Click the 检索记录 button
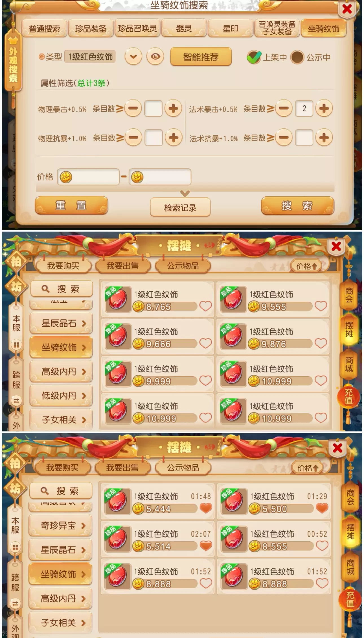 (180, 208)
